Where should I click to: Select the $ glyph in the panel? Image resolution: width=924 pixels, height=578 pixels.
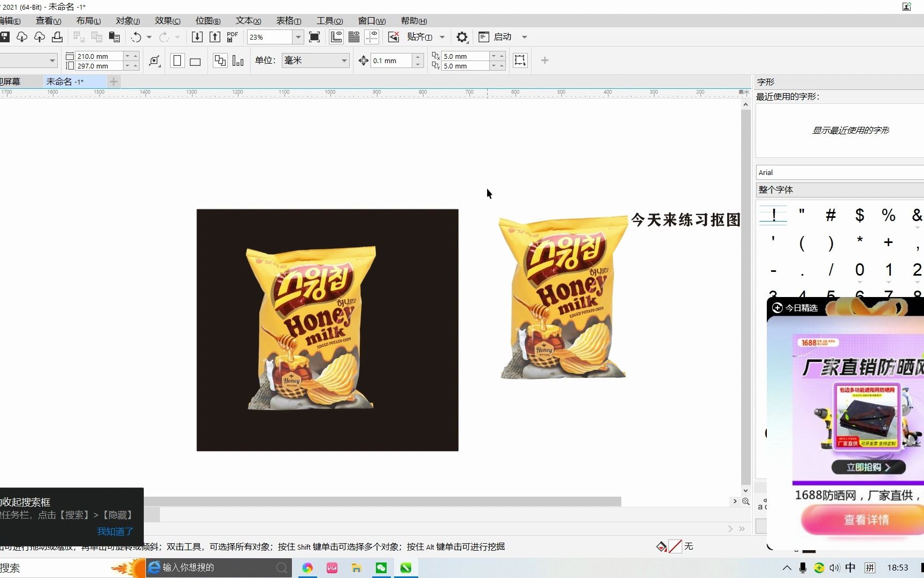tap(859, 215)
